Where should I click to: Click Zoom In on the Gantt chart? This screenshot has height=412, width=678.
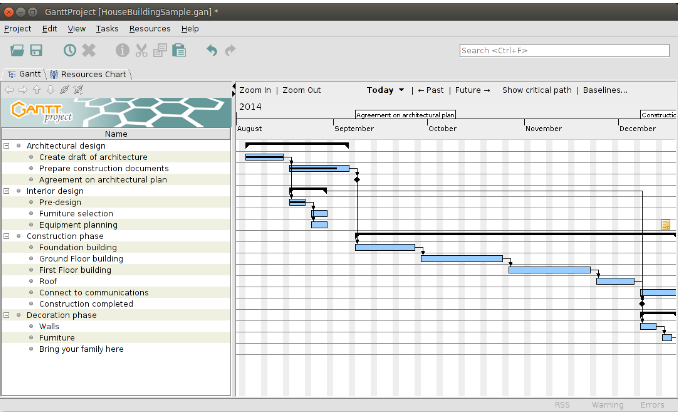[255, 90]
